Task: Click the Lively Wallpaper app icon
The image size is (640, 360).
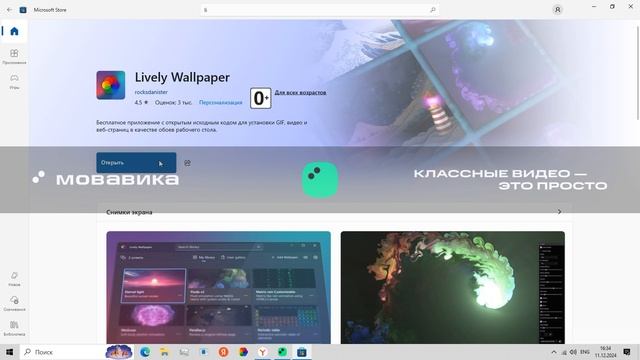Action: [x=111, y=85]
